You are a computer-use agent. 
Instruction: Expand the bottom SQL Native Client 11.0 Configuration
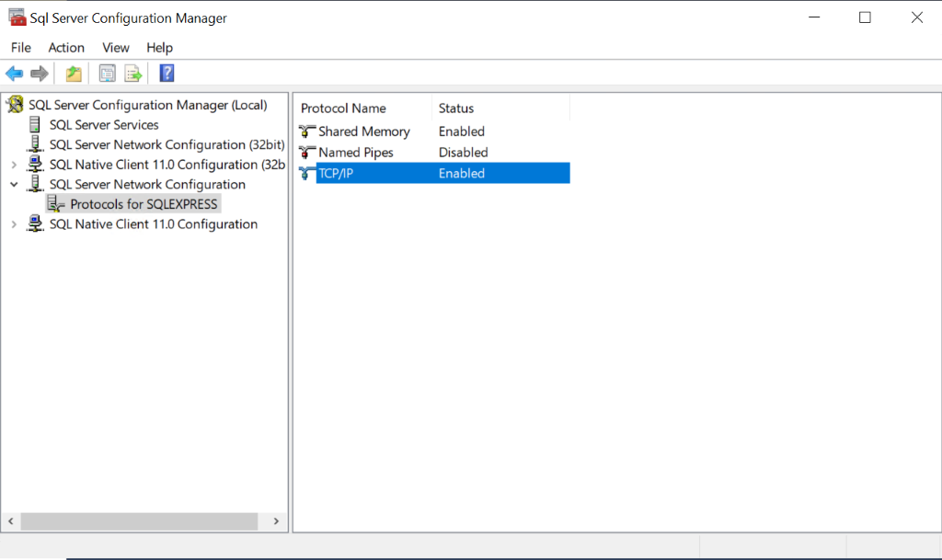(x=14, y=224)
